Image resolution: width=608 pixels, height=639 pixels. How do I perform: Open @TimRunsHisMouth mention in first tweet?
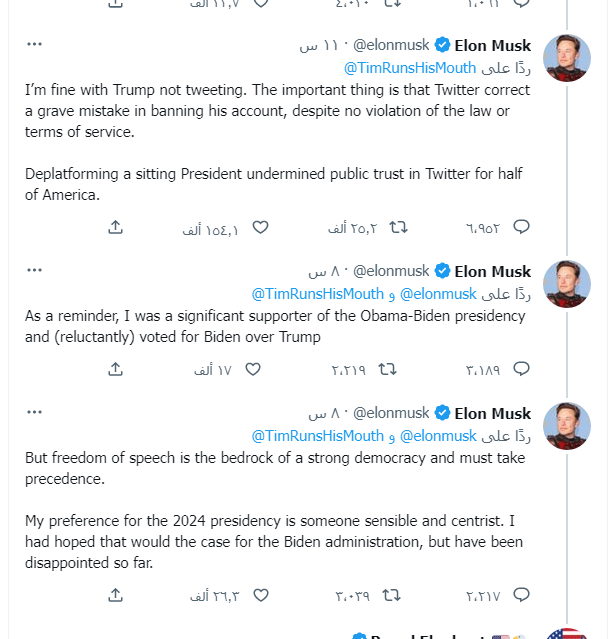click(409, 67)
